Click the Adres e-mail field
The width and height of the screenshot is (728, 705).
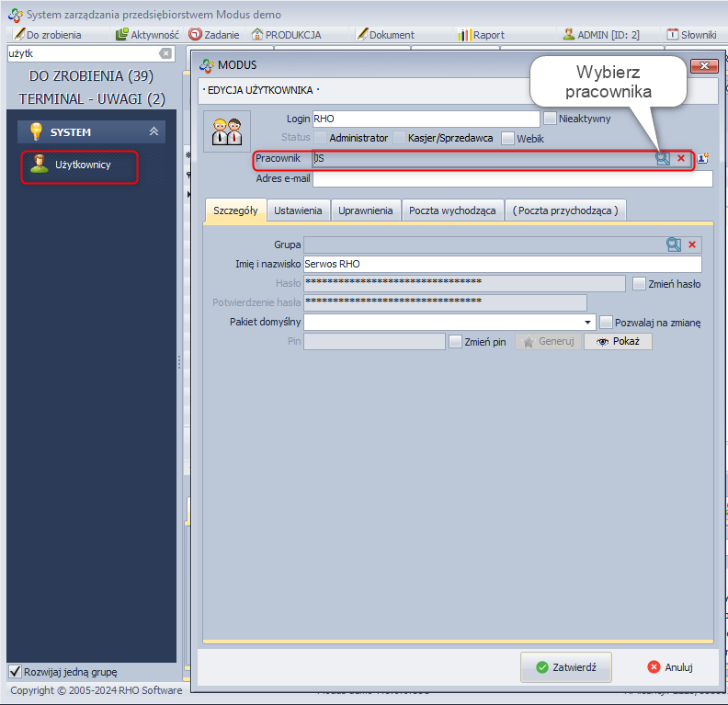pos(513,178)
